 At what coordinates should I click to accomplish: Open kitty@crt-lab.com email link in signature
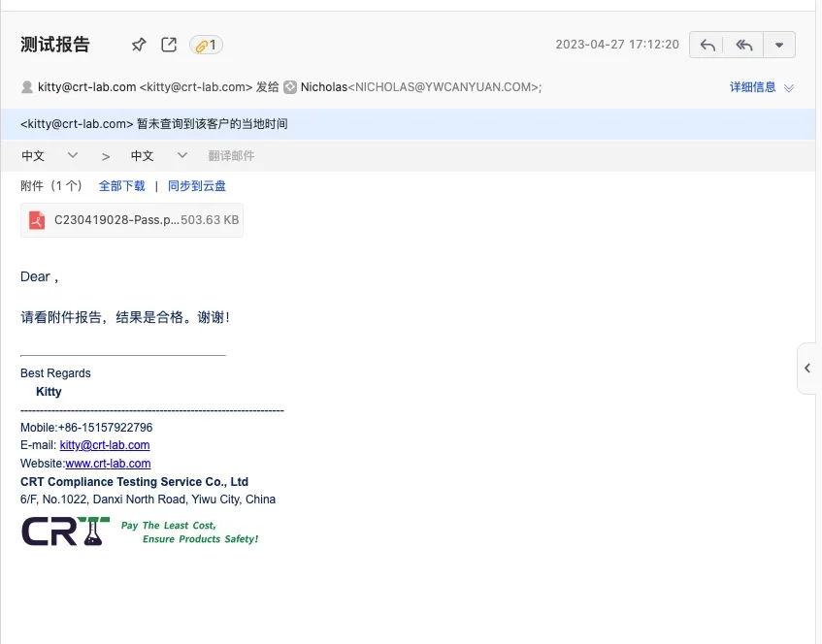coord(105,445)
